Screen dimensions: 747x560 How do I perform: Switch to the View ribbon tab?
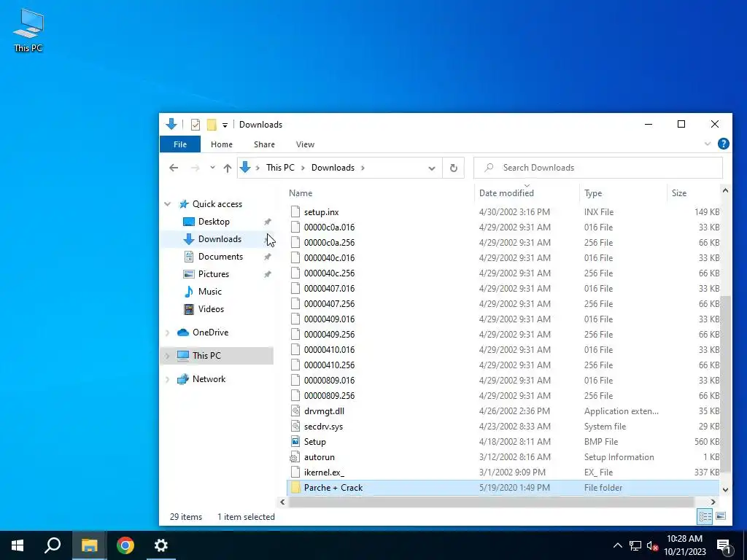pos(305,144)
